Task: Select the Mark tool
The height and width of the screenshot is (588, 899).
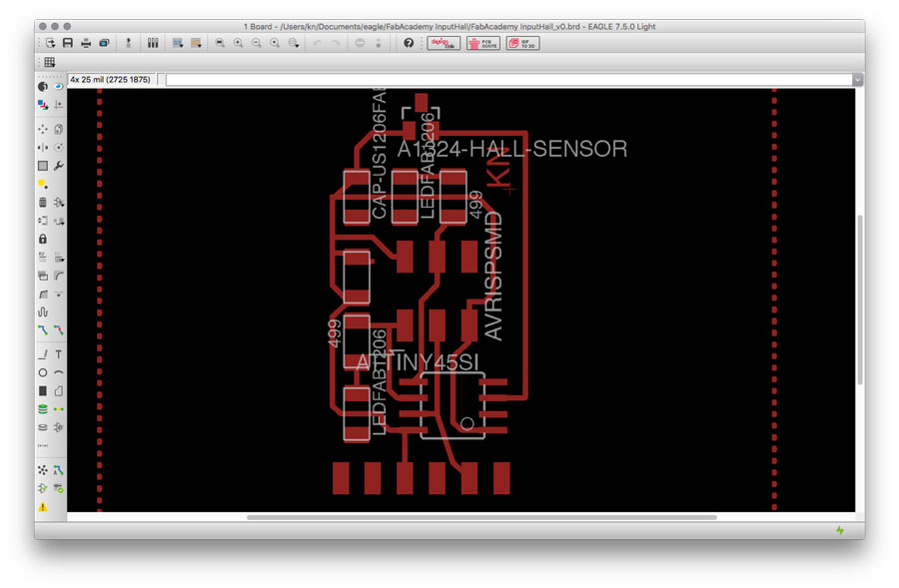Action: click(59, 104)
